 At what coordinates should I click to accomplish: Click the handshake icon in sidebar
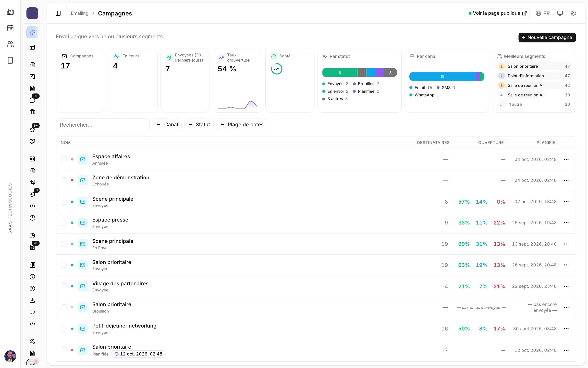[x=32, y=141]
